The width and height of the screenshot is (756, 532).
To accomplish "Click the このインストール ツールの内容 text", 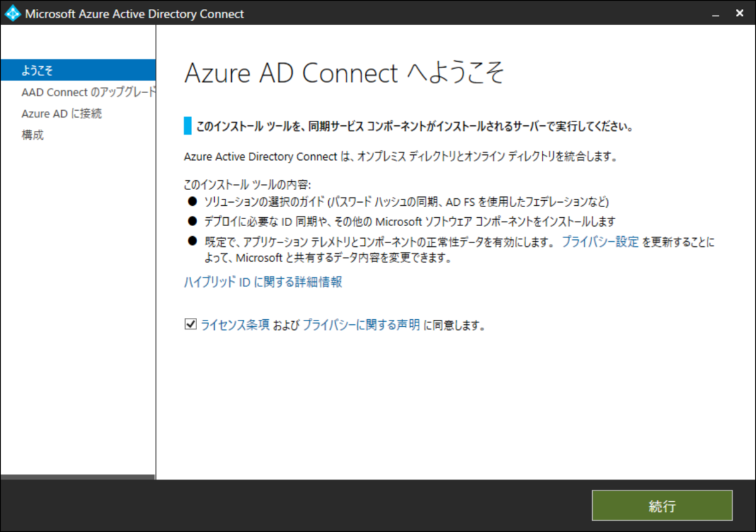I will [248, 186].
